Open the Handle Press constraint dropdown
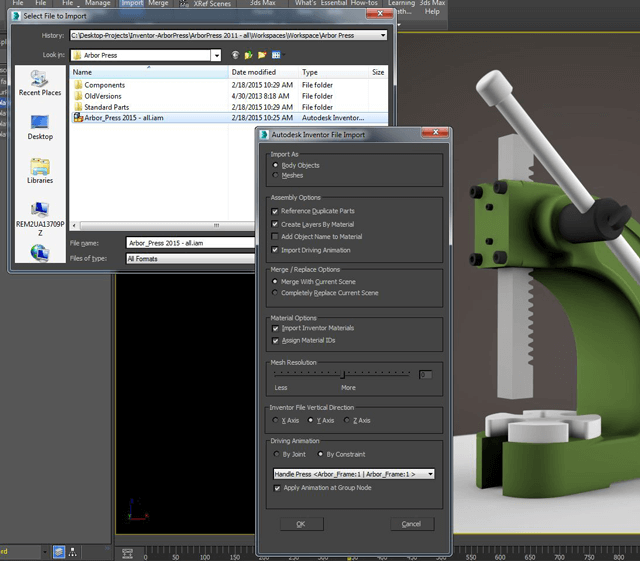 (430, 474)
